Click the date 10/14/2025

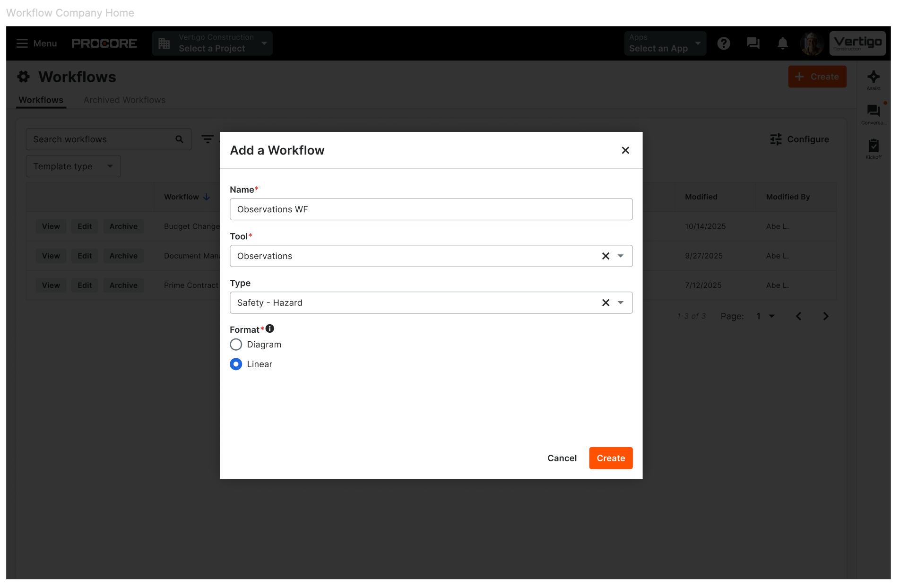coord(705,226)
